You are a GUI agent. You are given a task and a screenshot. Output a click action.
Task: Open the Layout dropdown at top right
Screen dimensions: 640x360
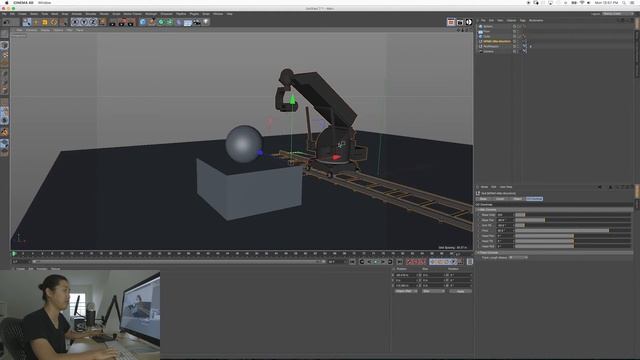(x=618, y=14)
